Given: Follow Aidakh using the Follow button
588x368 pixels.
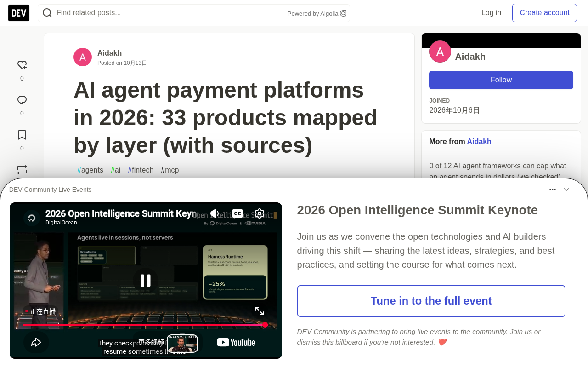Looking at the screenshot, I should tap(501, 80).
